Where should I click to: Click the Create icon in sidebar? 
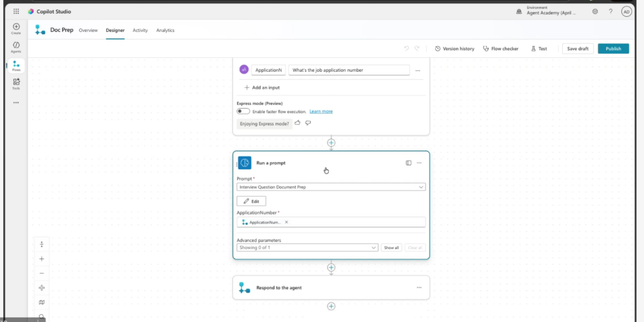click(16, 28)
